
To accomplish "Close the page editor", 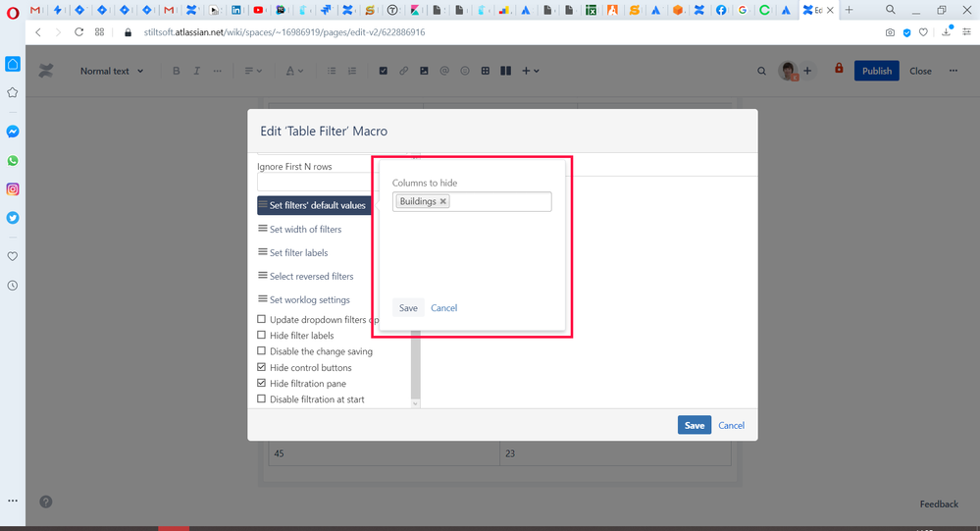I will coord(920,71).
